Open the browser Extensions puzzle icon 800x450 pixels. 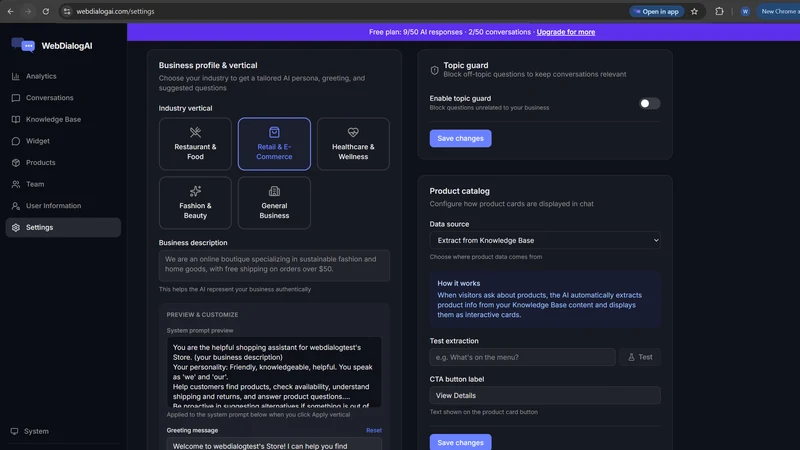[x=719, y=11]
